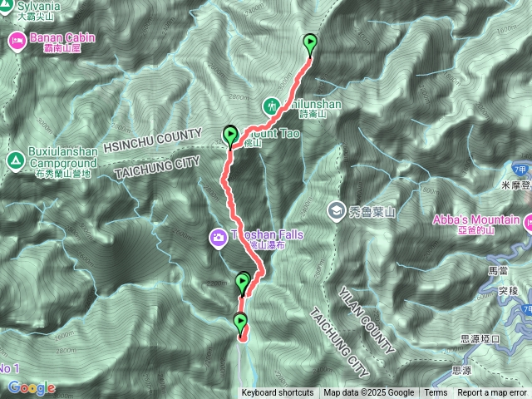Viewport: 532px width, 399px height.
Task: Select the green waypoint near 2200m contour
Action: click(243, 283)
